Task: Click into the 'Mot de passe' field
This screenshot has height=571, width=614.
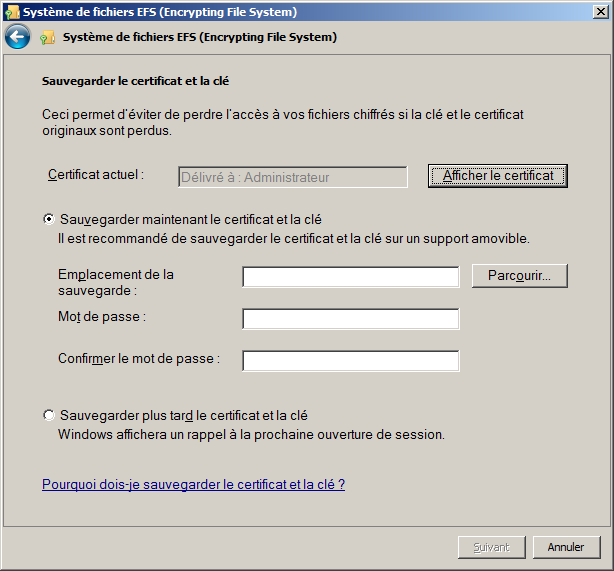Action: point(350,319)
